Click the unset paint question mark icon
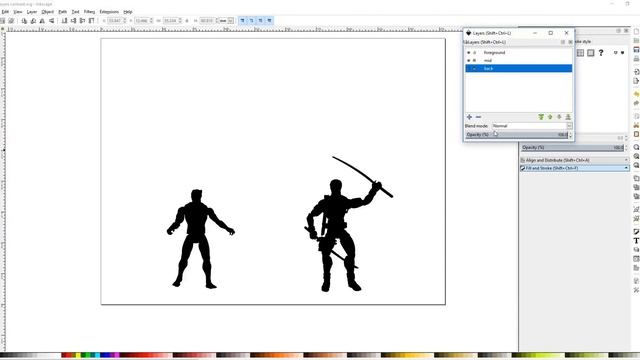This screenshot has width=640, height=360. 601,53
